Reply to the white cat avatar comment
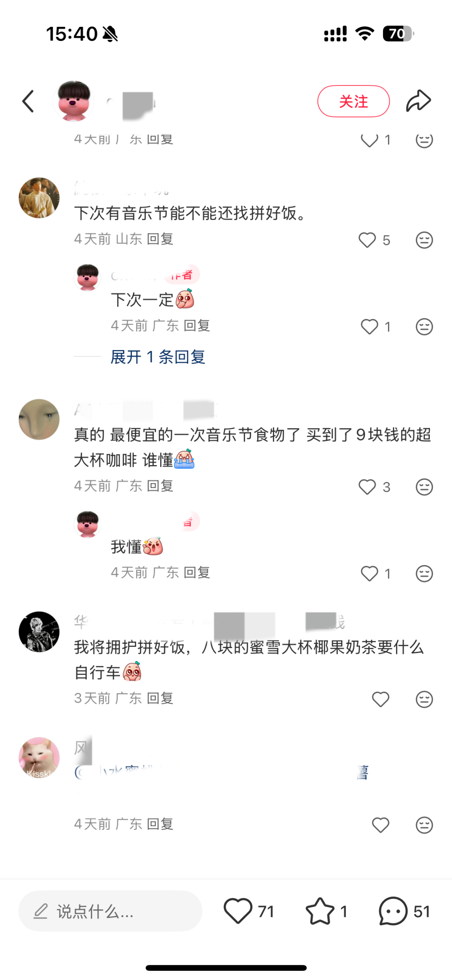The image size is (452, 980). [x=160, y=824]
